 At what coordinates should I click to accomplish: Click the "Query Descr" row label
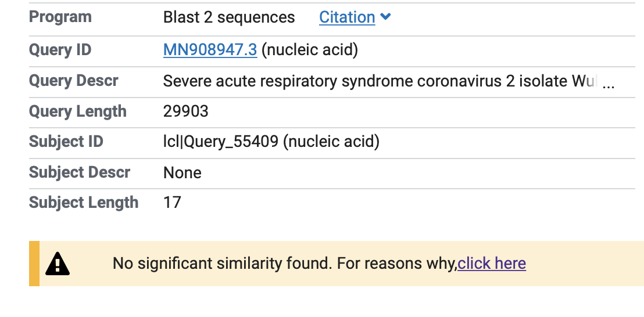pos(74,81)
